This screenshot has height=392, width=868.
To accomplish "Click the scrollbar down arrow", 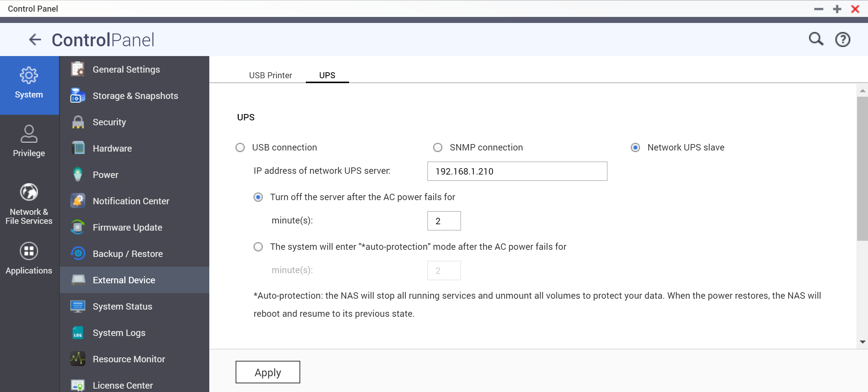I will (x=862, y=342).
